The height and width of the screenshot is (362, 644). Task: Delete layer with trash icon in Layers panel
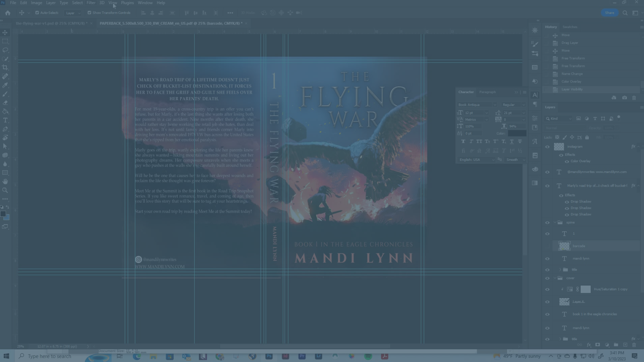pyautogui.click(x=634, y=345)
